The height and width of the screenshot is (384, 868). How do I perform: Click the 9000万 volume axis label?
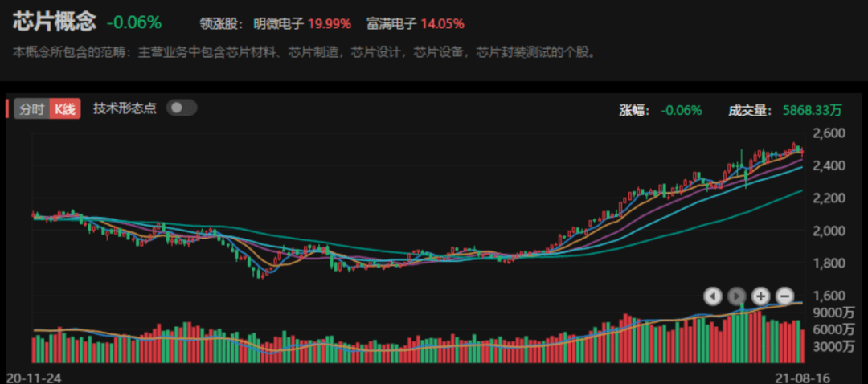(x=835, y=313)
